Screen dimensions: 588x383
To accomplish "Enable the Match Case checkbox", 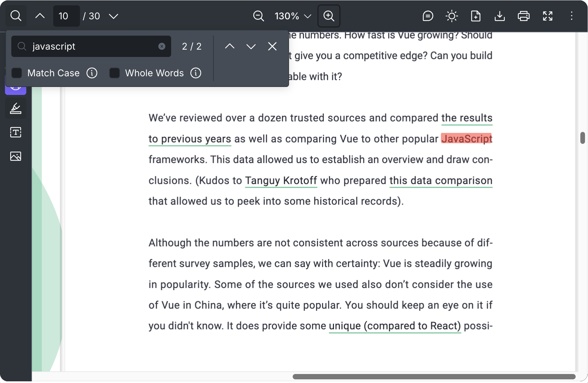I will tap(17, 73).
